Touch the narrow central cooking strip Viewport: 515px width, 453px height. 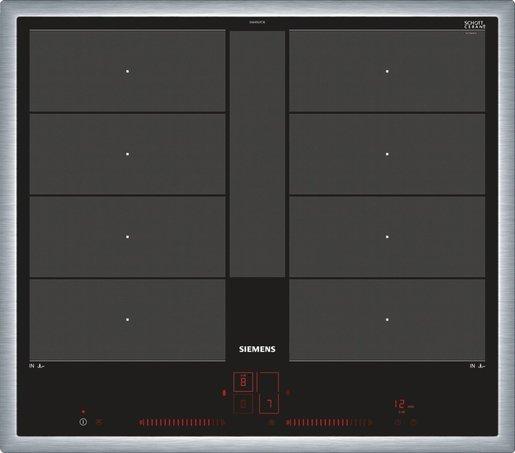pyautogui.click(x=257, y=154)
